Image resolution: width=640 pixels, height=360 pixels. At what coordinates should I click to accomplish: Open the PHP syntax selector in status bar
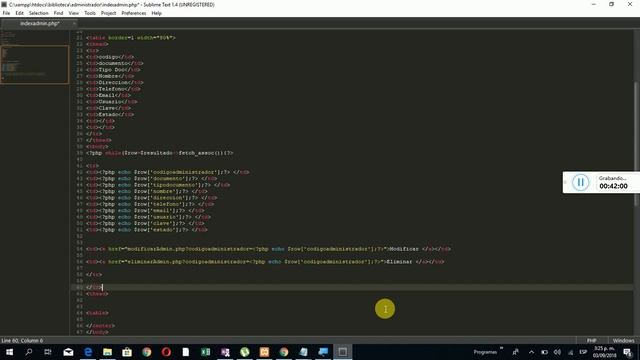click(x=591, y=340)
